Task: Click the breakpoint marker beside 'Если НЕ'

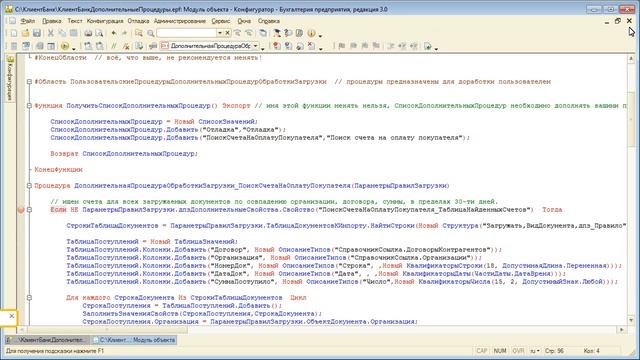Action: tap(21, 210)
